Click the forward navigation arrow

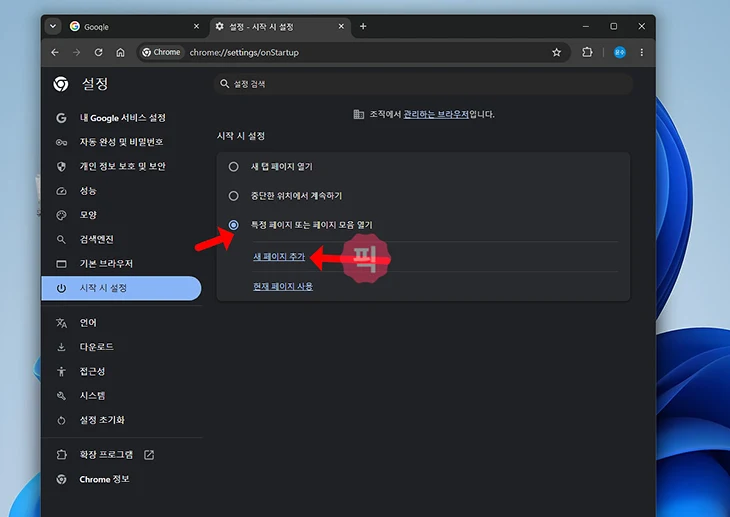tap(76, 52)
